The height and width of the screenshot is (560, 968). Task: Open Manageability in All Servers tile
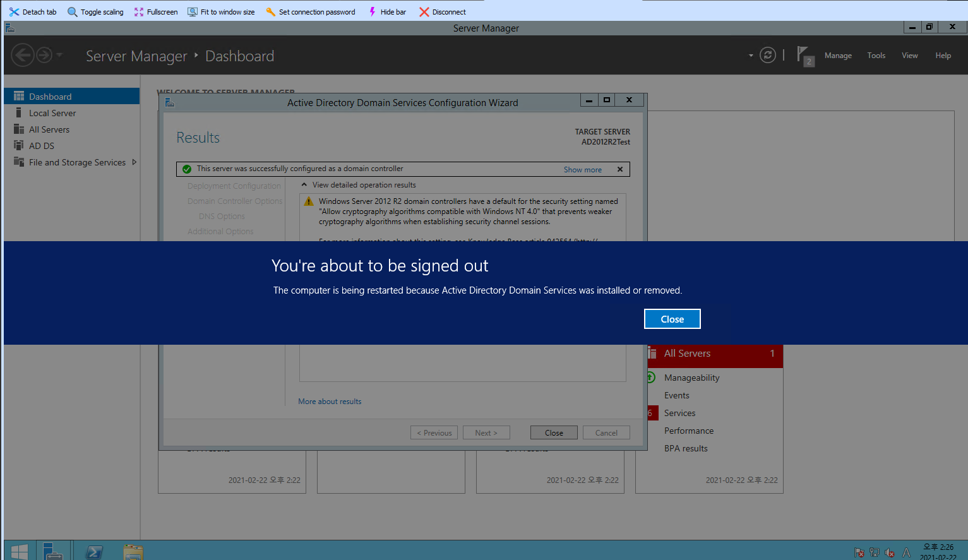point(691,378)
